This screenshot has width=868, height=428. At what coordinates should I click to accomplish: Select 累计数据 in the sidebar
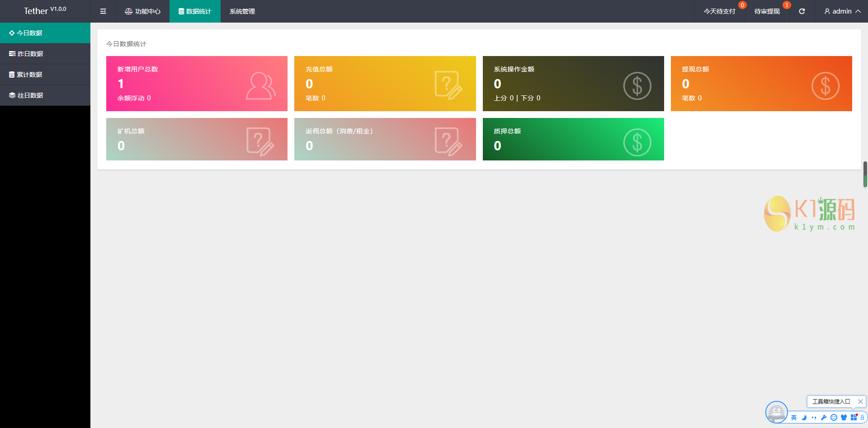click(x=45, y=75)
